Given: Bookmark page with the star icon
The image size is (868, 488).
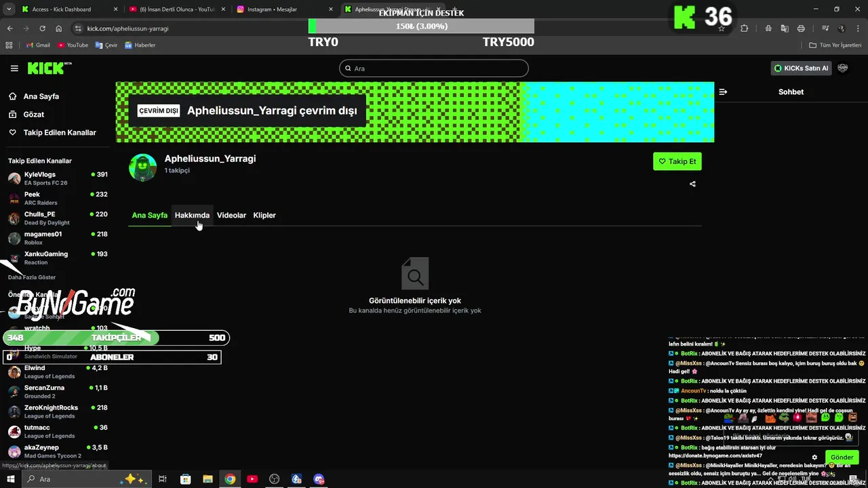Looking at the screenshot, I should click(x=722, y=28).
